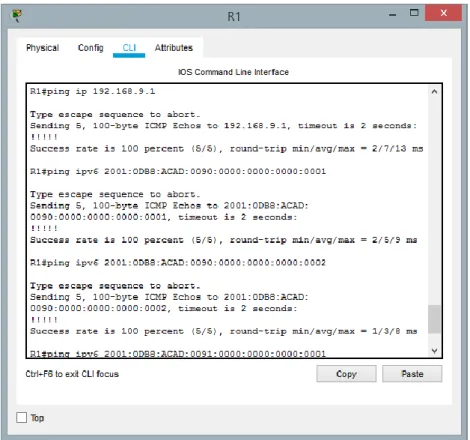Click the 'Ctrl+F6 to exit CLI focus' hint
The width and height of the screenshot is (470, 440).
72,374
